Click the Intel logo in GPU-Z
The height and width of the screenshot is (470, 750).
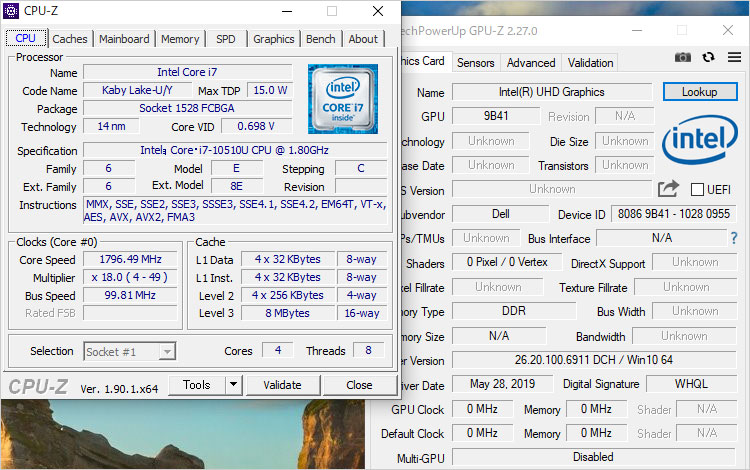699,139
